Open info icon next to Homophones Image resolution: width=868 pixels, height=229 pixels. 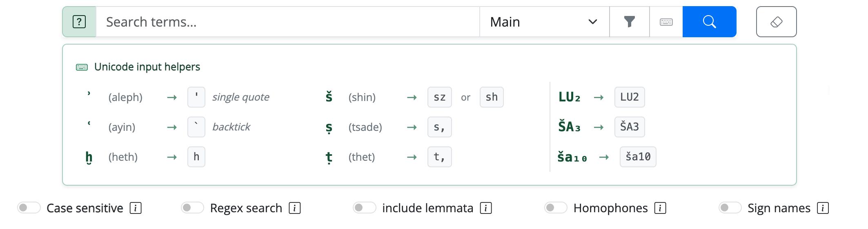(x=660, y=208)
